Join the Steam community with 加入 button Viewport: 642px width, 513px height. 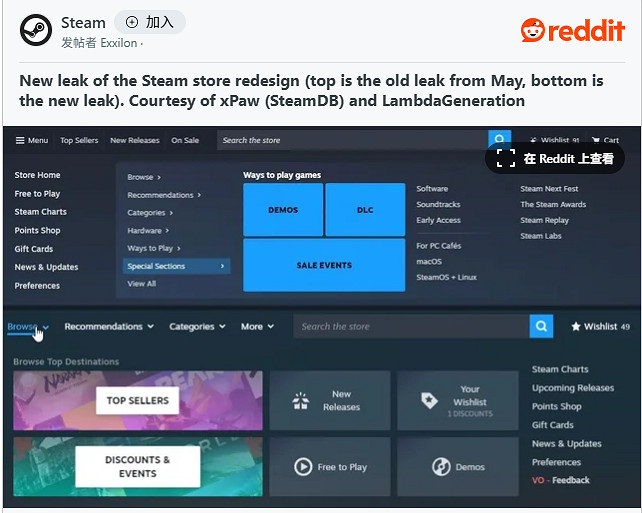click(150, 22)
